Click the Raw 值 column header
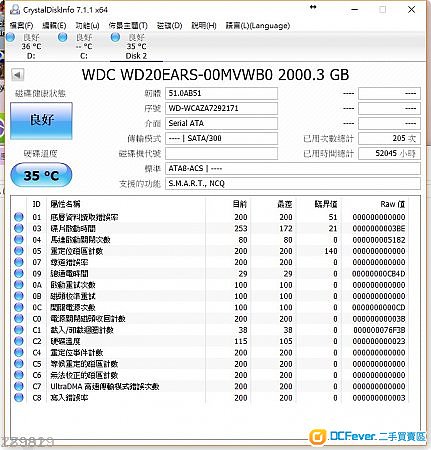The height and width of the screenshot is (450, 431). tap(393, 204)
